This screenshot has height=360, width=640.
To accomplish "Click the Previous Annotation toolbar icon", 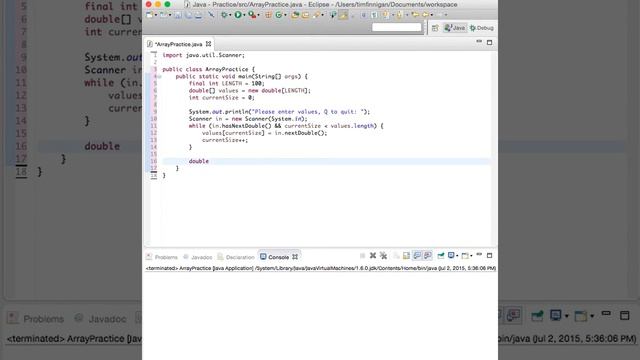I will coord(399,15).
